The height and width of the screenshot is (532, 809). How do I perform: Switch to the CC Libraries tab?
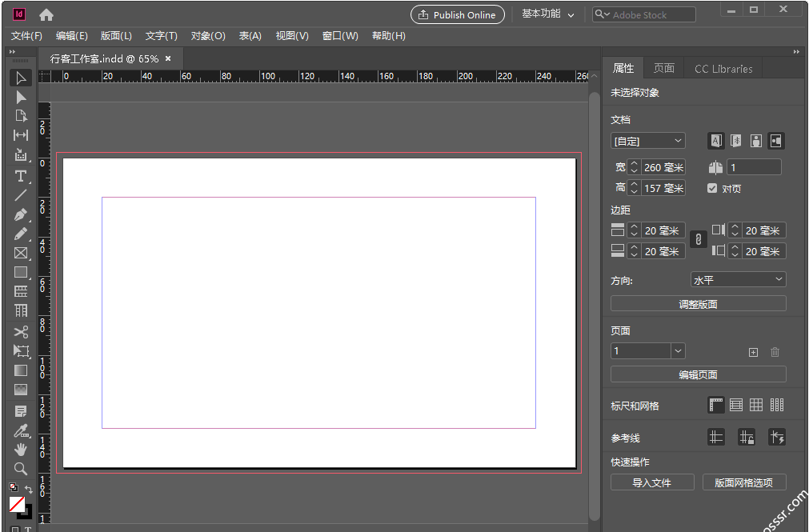pos(723,68)
